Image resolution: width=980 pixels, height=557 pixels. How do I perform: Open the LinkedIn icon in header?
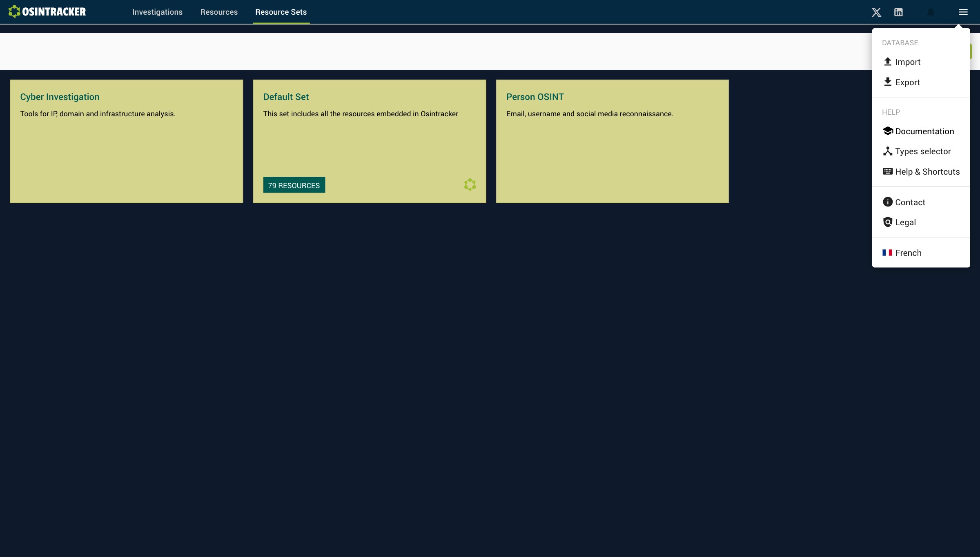(898, 12)
